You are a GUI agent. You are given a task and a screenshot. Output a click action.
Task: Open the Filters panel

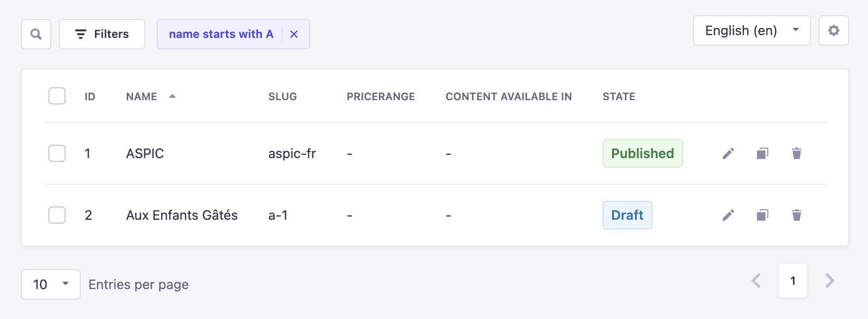[102, 34]
